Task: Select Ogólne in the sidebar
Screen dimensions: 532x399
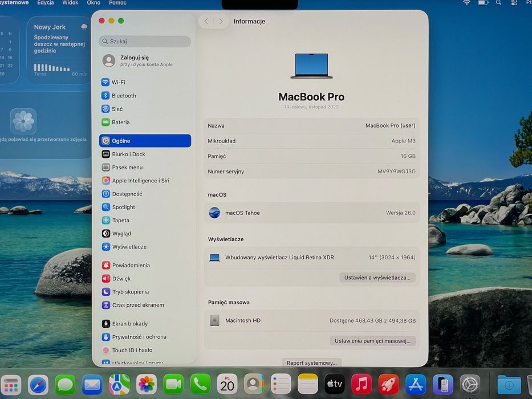Action: point(145,141)
